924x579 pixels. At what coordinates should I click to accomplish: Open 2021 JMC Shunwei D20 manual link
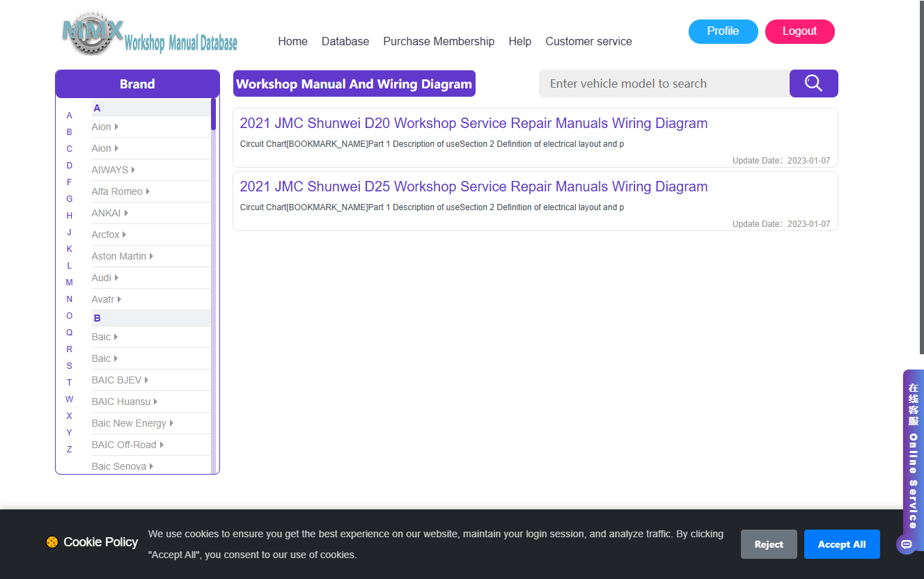[x=473, y=123]
